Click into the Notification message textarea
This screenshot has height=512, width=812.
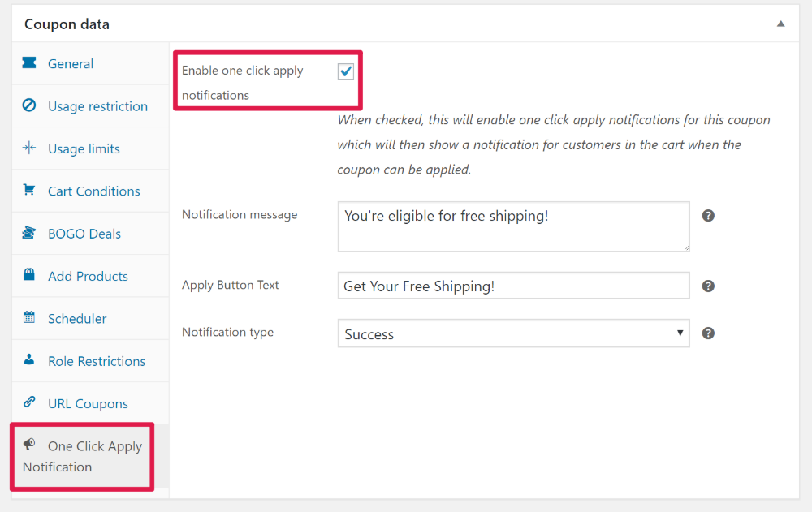pos(513,226)
